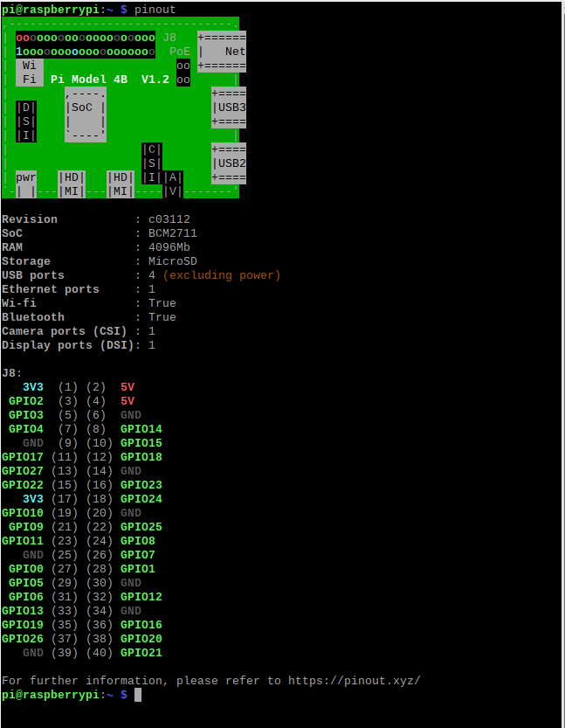Click 'GPIO4' pin label

(26, 428)
